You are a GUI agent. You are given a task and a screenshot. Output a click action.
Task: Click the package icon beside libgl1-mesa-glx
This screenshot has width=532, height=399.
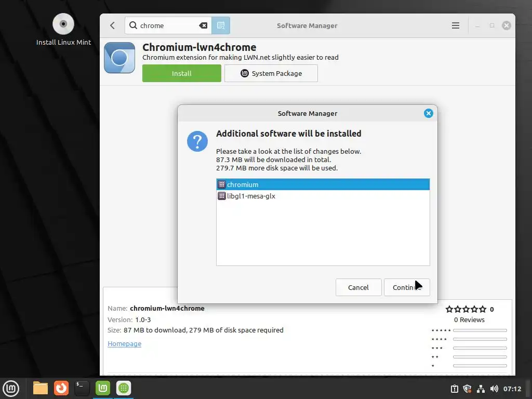pyautogui.click(x=221, y=196)
